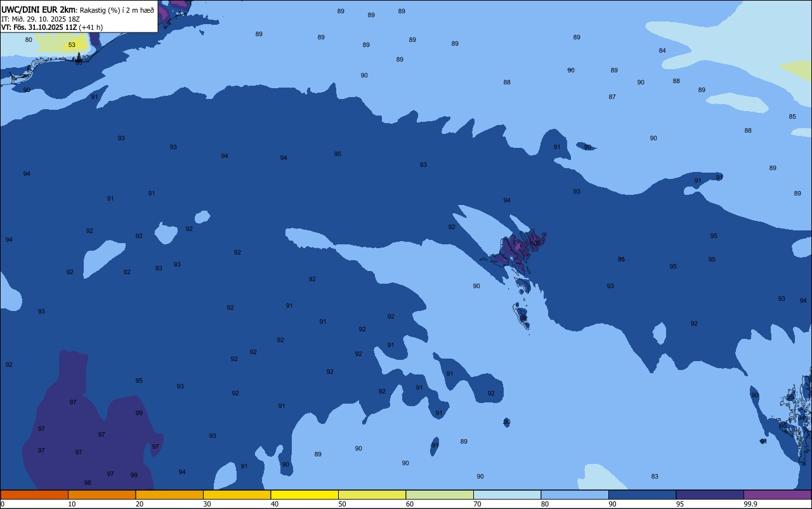This screenshot has width=812, height=509.
Task: Click the "80" value beside the yellow patch
Action: [x=29, y=40]
